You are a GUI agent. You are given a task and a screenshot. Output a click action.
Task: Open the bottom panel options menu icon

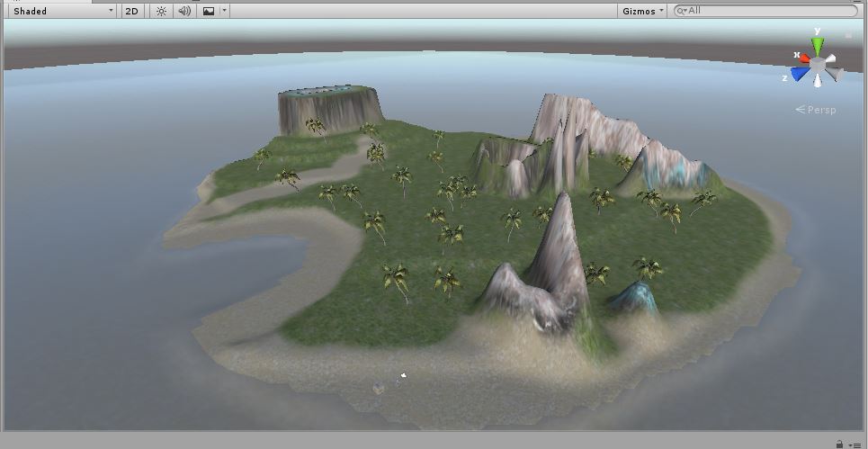point(856,444)
